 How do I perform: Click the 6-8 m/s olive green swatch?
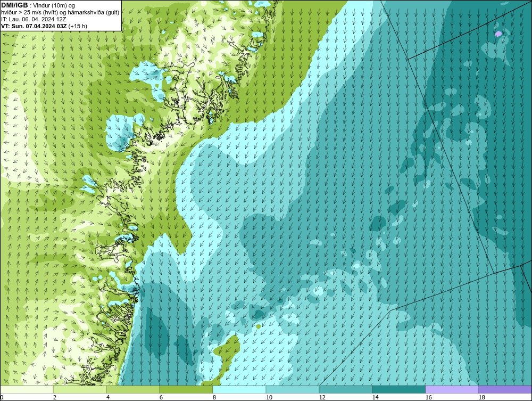(186, 389)
